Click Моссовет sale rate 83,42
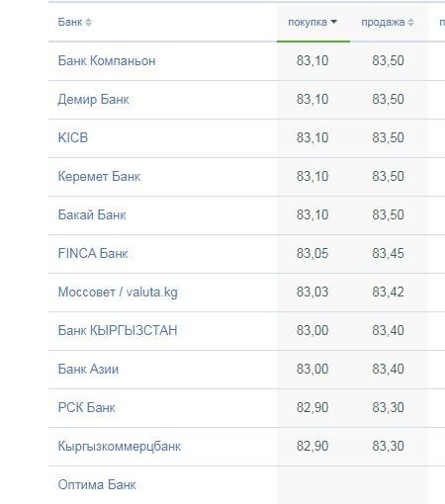 tap(388, 293)
